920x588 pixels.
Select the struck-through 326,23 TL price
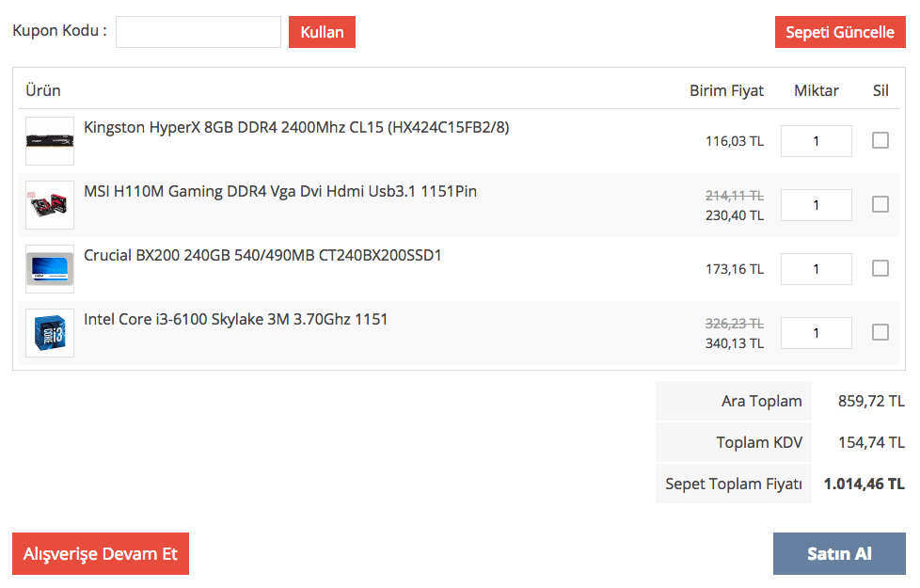tap(735, 324)
